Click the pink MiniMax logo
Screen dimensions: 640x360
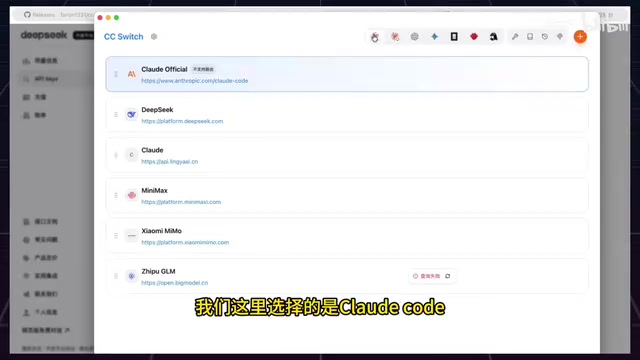pyautogui.click(x=131, y=196)
